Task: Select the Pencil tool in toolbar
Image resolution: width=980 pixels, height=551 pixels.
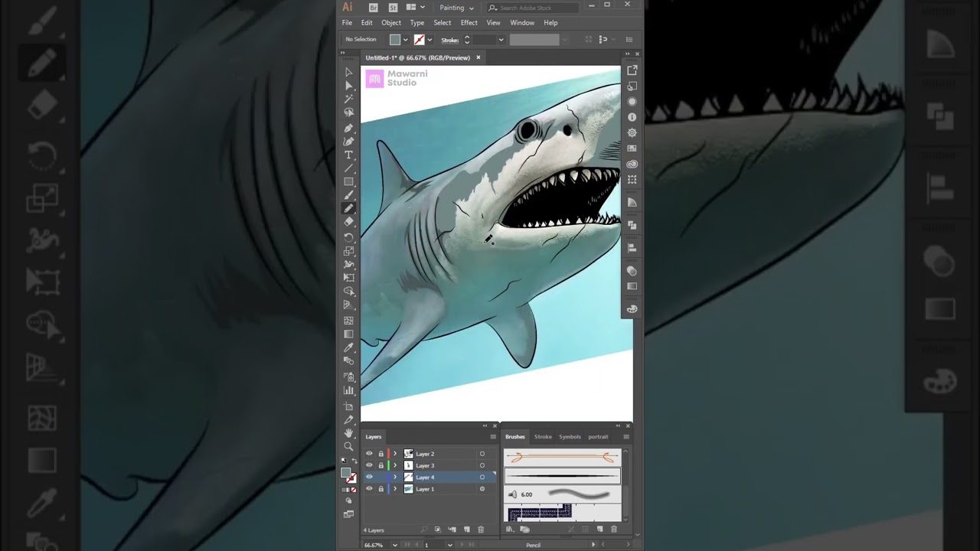Action: click(x=348, y=208)
